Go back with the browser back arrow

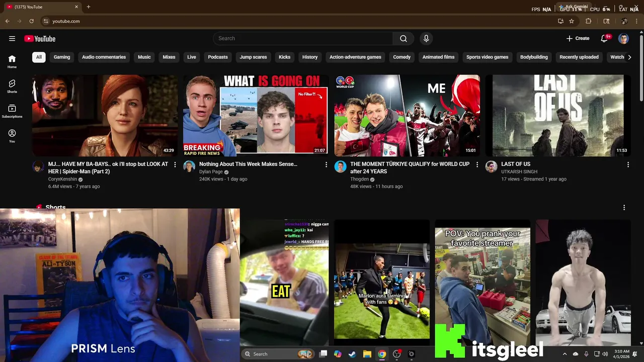point(7,21)
